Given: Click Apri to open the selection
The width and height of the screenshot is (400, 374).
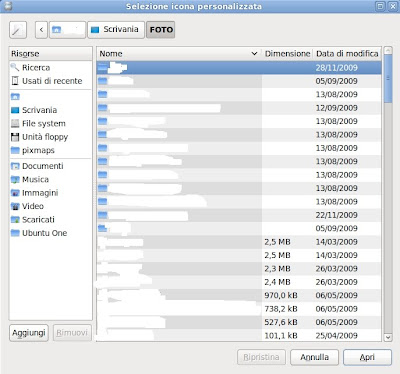Looking at the screenshot, I should (367, 357).
